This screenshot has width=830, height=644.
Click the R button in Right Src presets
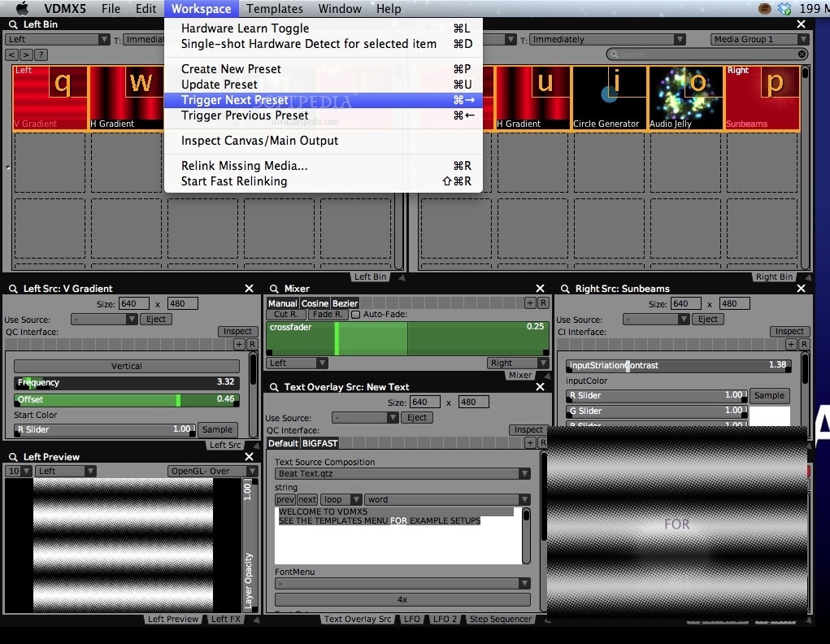click(804, 344)
